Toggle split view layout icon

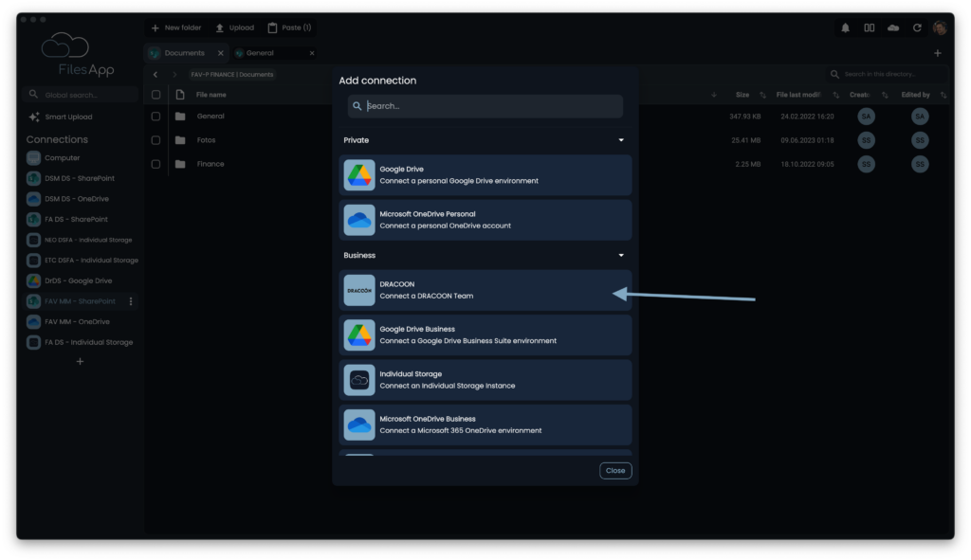870,27
